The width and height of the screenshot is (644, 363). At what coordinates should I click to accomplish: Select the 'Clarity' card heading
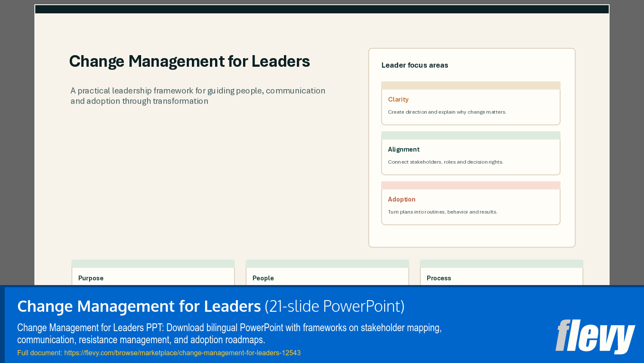tap(398, 99)
